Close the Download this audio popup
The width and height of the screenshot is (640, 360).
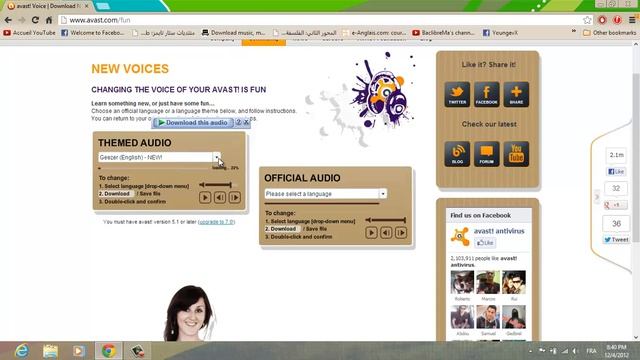pos(246,122)
